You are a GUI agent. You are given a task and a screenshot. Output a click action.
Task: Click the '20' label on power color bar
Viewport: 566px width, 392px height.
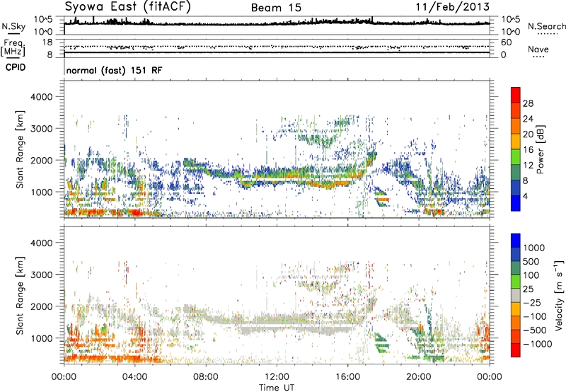528,134
